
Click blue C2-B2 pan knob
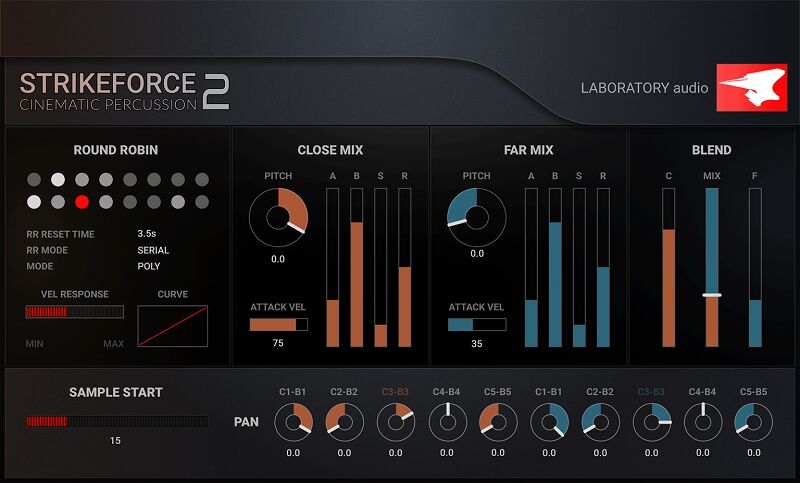[601, 422]
